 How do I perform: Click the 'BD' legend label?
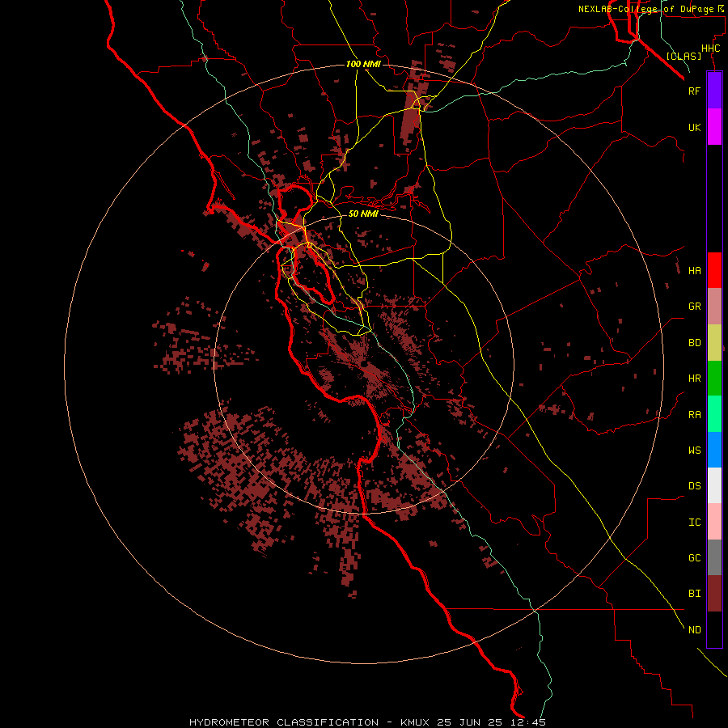[x=694, y=343]
